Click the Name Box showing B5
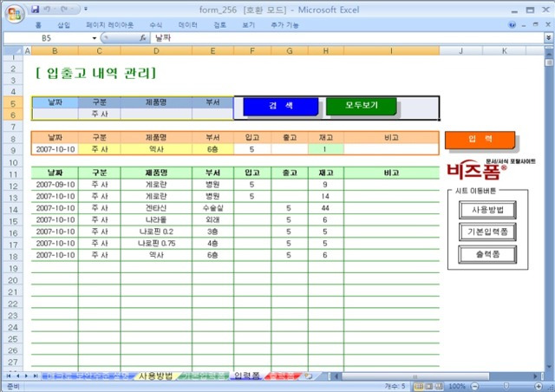This screenshot has width=555, height=392. [x=47, y=38]
